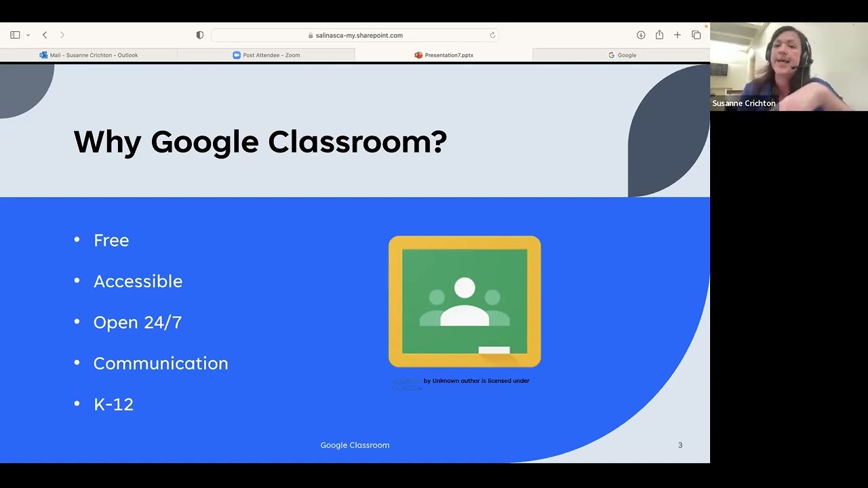Click the Outlook icon on the Mail tab
Screen dimensions: 868x488
pos(43,55)
